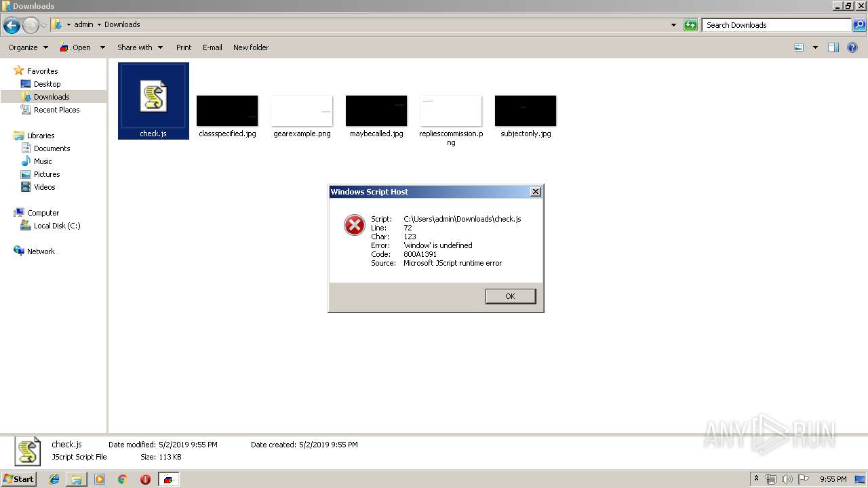Select Local Disk (C:) in sidebar
The height and width of the screenshot is (488, 868).
tap(57, 226)
